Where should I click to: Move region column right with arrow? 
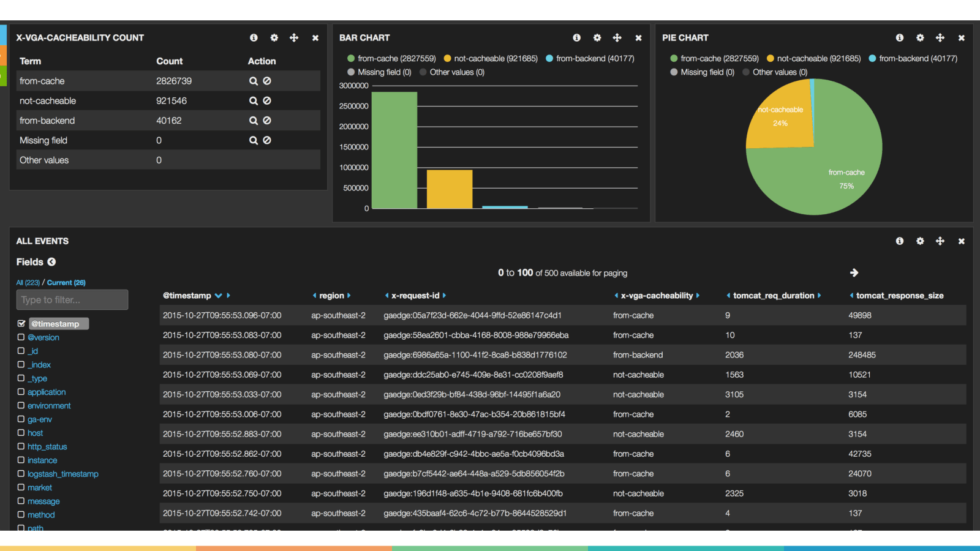[349, 296]
